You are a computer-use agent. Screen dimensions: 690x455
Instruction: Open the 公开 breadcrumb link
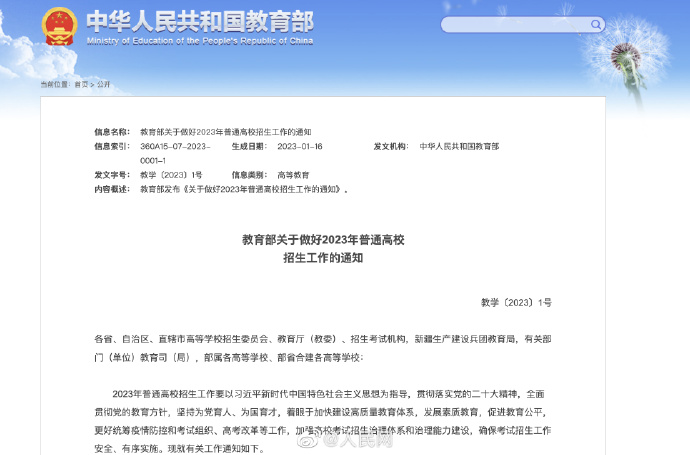[103, 84]
